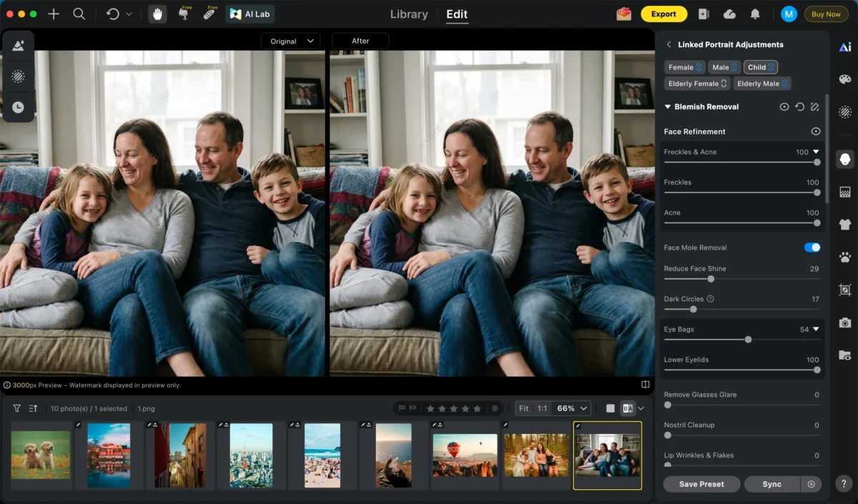This screenshot has height=504, width=858.
Task: Select the hot air balloon photo thumbnail
Action: pos(464,455)
